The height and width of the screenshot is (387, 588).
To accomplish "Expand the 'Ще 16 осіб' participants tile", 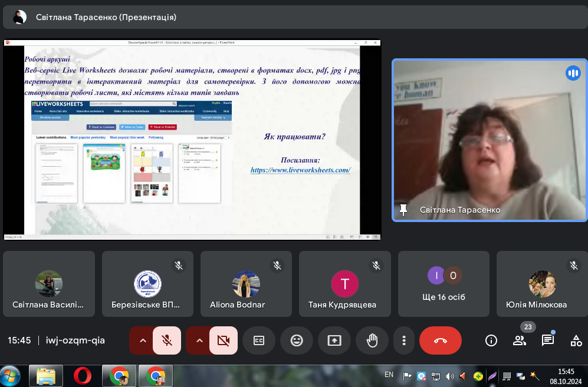I will [x=444, y=284].
